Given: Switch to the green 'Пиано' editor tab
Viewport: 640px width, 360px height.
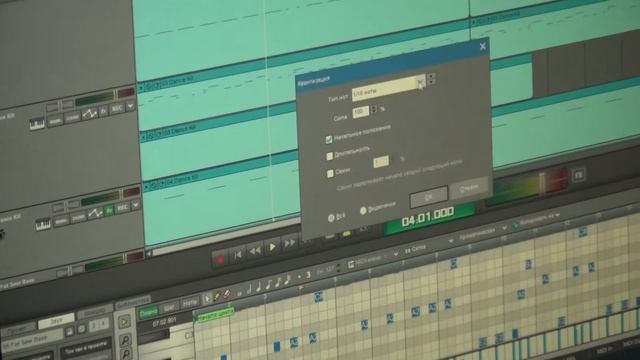Looking at the screenshot, I should click(x=149, y=313).
